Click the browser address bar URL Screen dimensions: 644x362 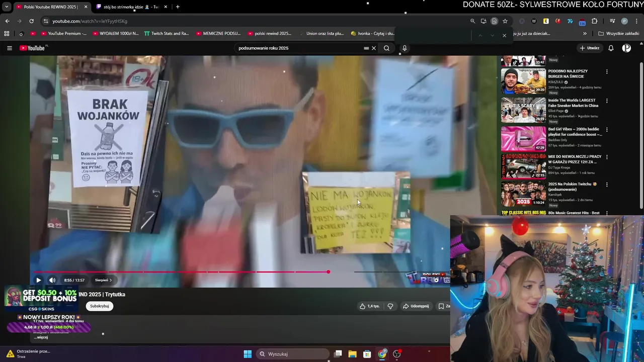tap(90, 21)
